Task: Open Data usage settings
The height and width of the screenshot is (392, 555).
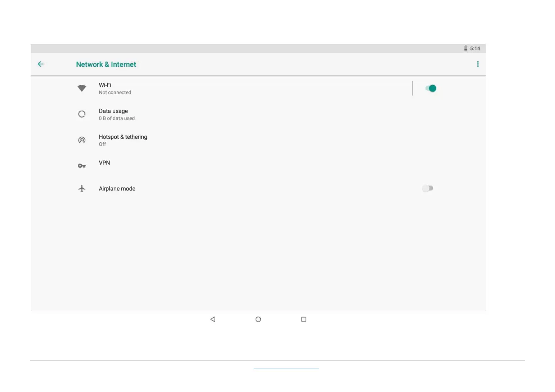Action: click(113, 114)
